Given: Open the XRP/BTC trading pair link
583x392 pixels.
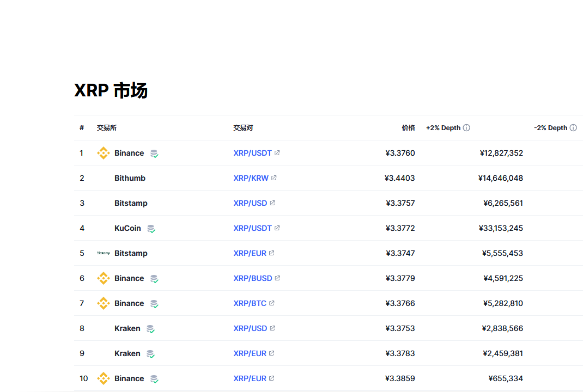Looking at the screenshot, I should (250, 303).
